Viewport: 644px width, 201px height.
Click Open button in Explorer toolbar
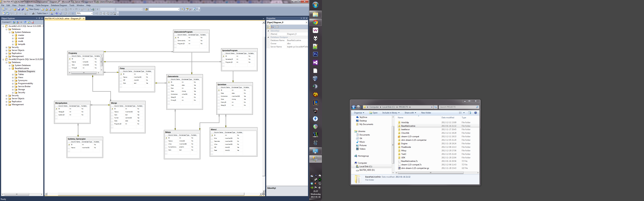pos(373,113)
